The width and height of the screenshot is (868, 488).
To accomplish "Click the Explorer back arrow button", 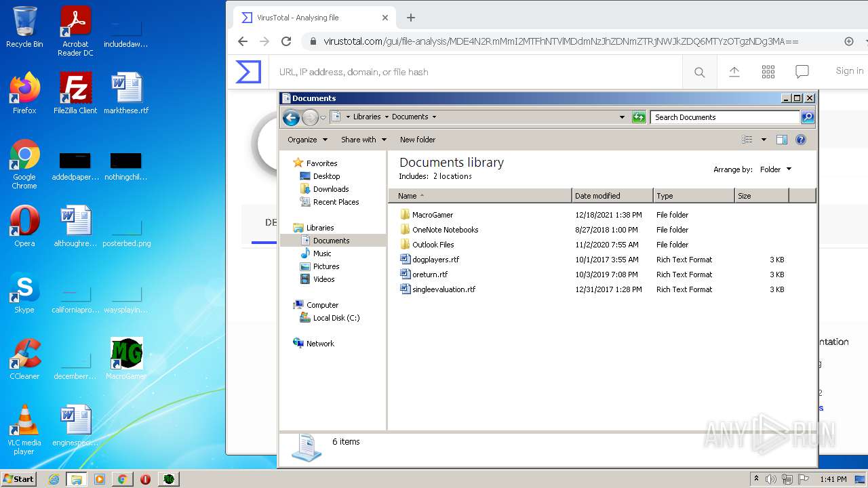I will [x=292, y=117].
